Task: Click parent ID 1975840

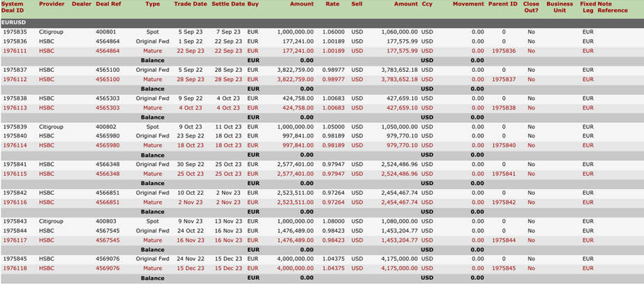Action: [504, 146]
